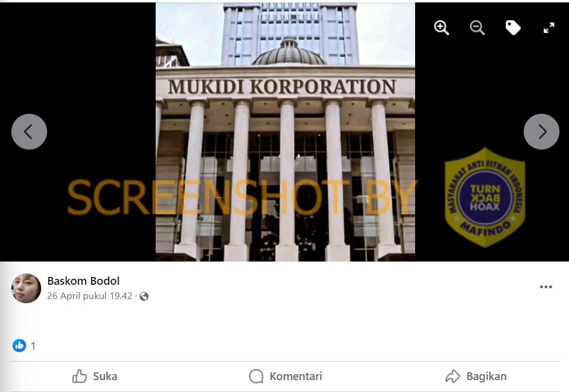Open Baskom Bodol profile picture
Viewport: 569px width, 392px height.
pos(26,288)
